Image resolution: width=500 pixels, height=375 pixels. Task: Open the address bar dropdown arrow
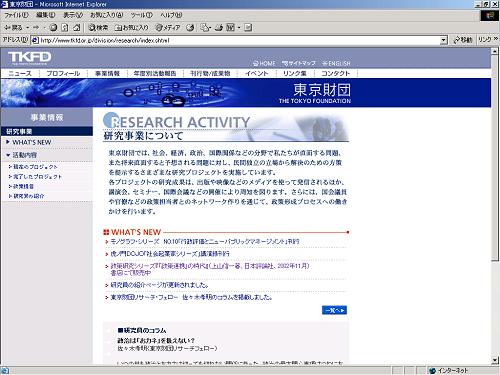[x=443, y=40]
